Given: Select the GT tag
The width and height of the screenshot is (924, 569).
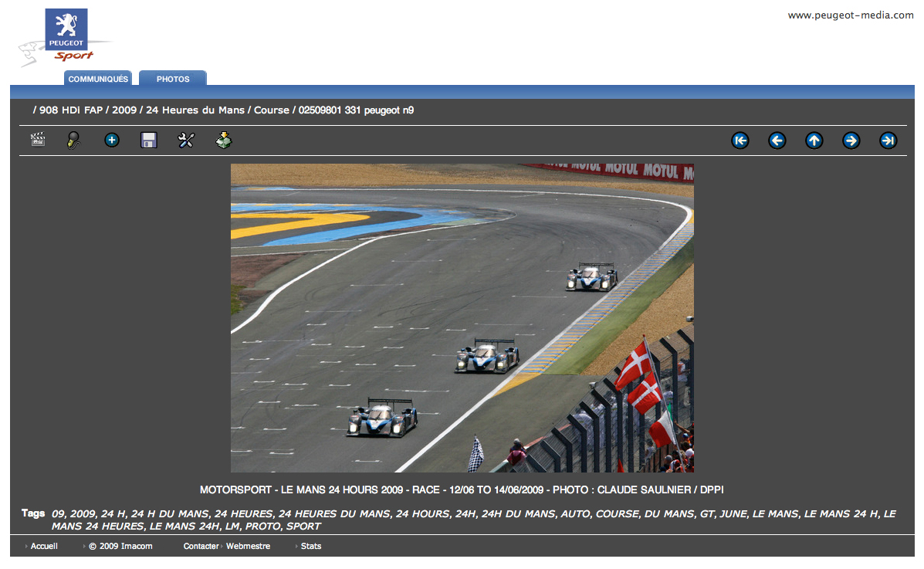Looking at the screenshot, I should point(707,514).
